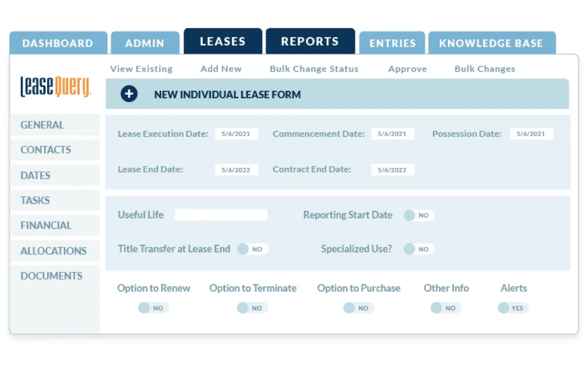Click the New Individual Lease Form heading

(x=228, y=94)
